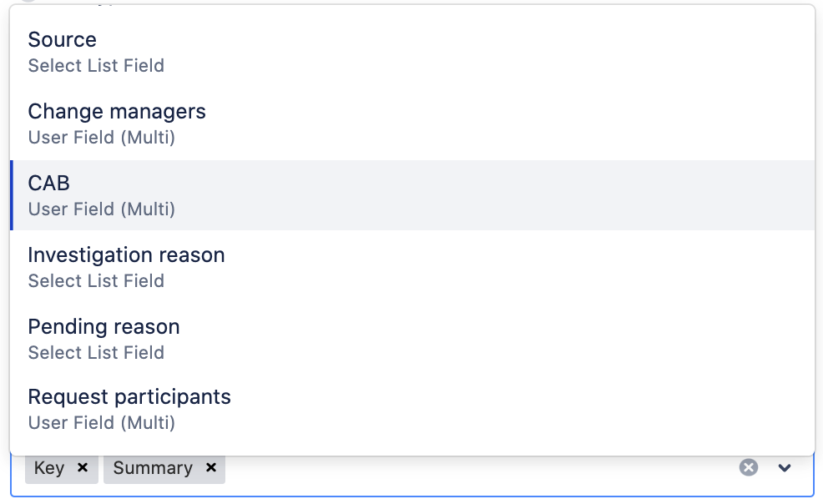Select the highlighted CAB option
This screenshot has width=823, height=504.
point(48,184)
